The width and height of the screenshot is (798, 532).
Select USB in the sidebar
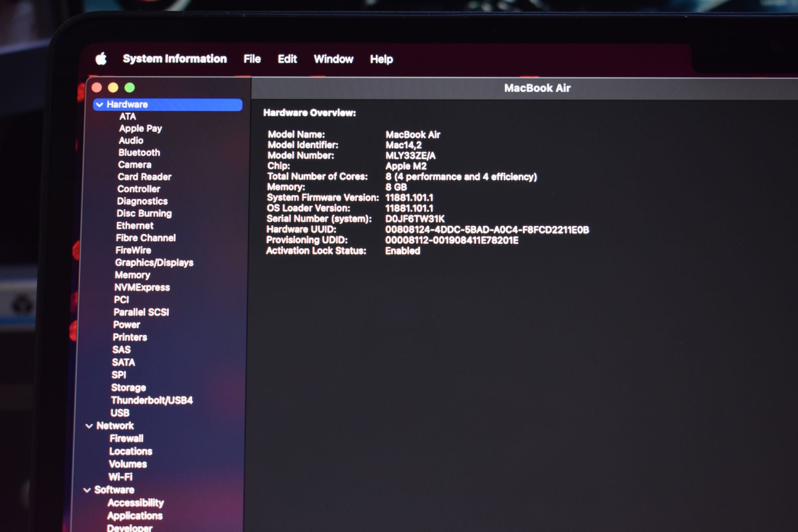pos(120,413)
